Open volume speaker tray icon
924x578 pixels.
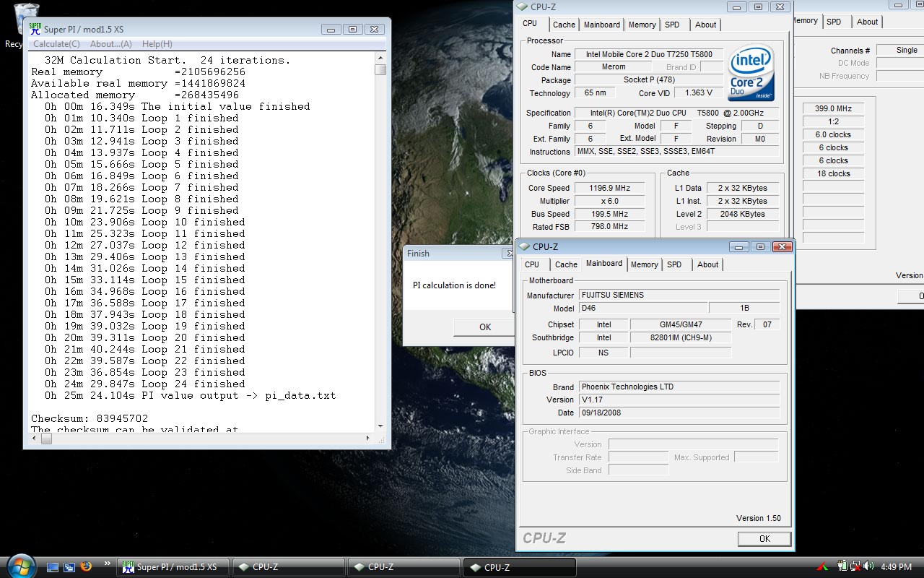867,567
